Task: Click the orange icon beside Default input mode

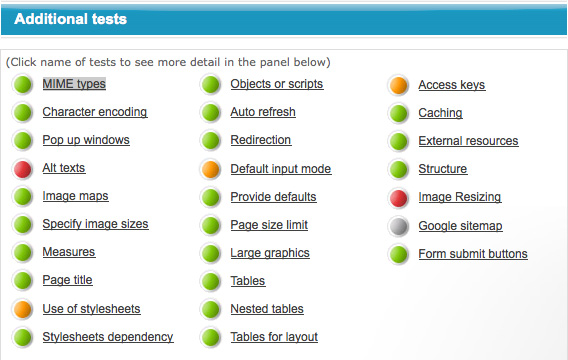Action: [210, 169]
